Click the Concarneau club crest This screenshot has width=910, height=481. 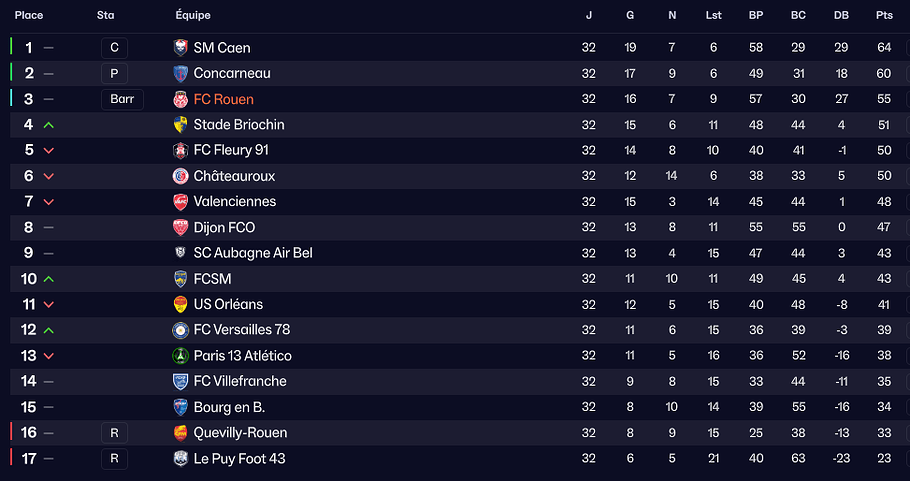pos(181,73)
